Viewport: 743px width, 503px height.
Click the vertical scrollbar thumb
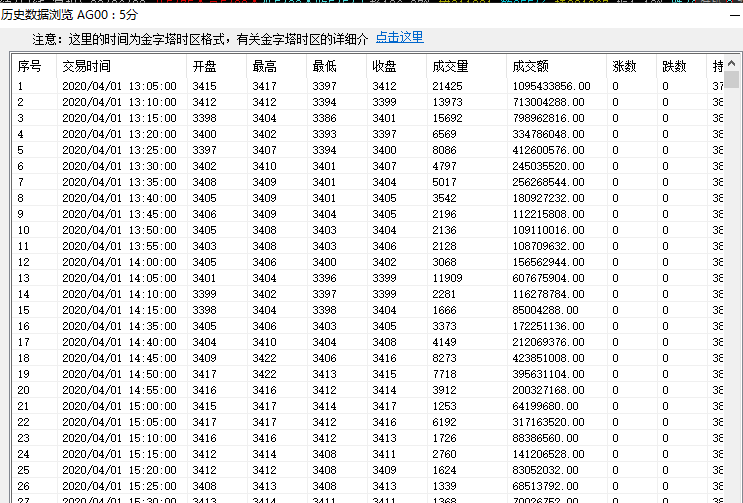pos(731,79)
